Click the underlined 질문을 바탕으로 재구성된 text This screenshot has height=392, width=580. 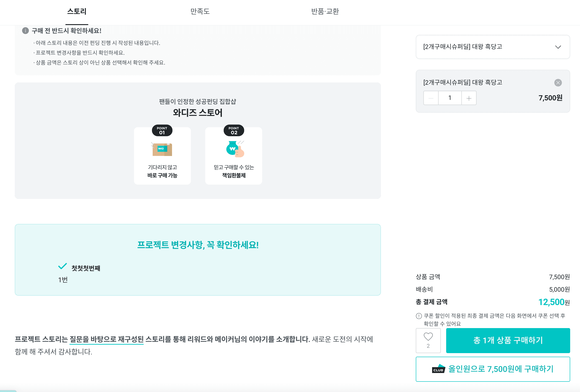coord(107,339)
